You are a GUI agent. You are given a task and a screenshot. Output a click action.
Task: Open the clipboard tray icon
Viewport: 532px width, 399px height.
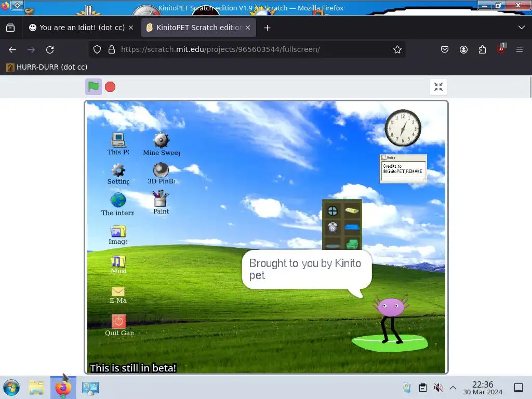(x=423, y=388)
